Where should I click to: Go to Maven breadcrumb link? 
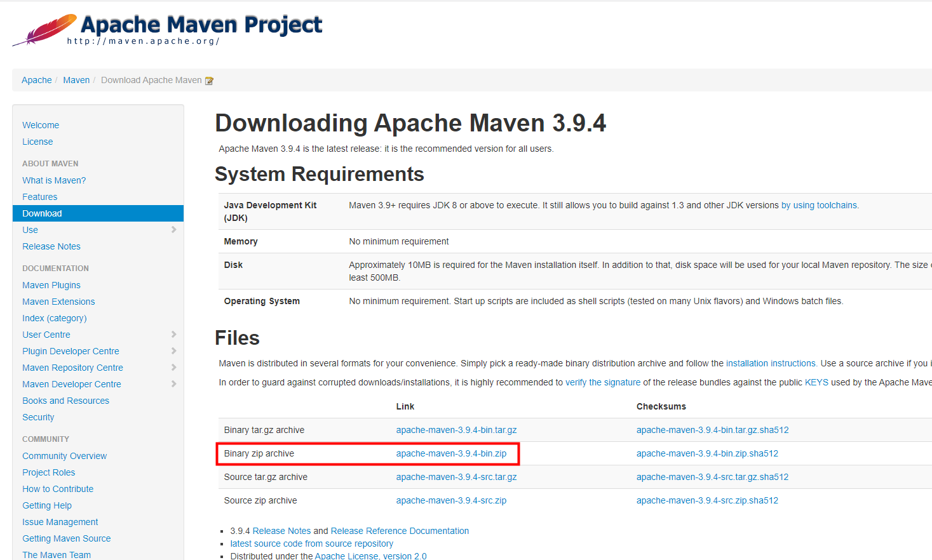coord(76,80)
